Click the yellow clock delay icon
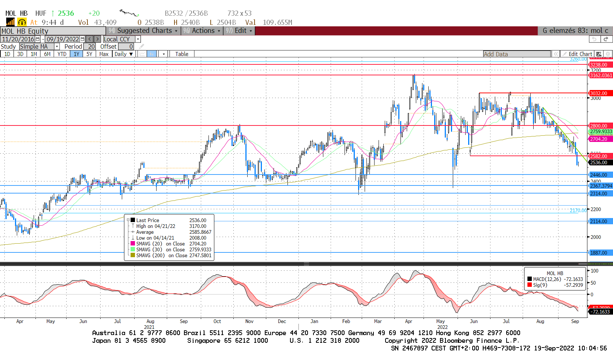 coord(22,22)
